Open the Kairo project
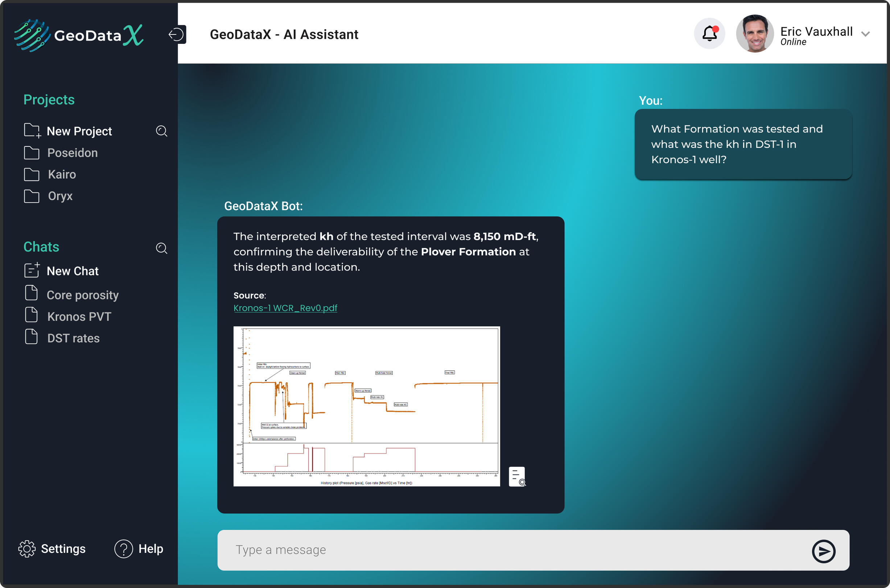The image size is (890, 588). coord(62,174)
